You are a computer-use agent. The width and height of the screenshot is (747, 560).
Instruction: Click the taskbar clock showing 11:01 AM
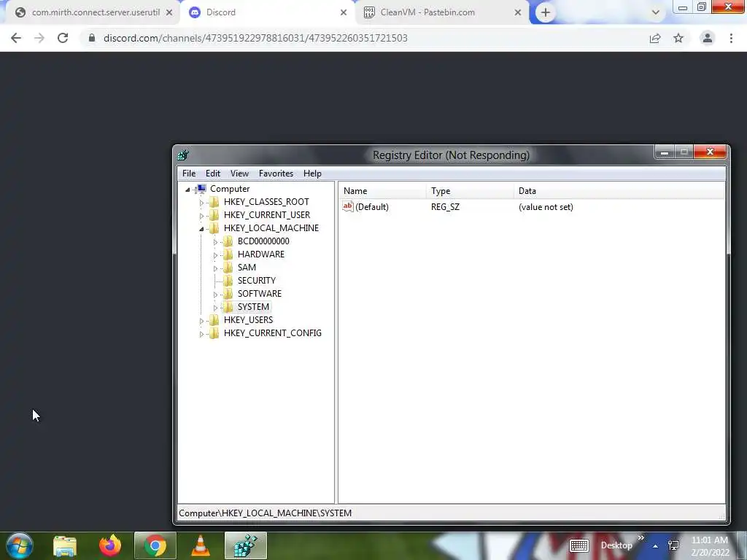tap(710, 546)
